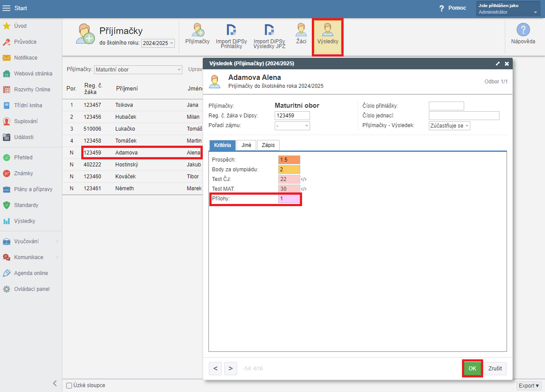This screenshot has height=392, width=545.
Task: Click the Číslo přihlášky input field
Action: pos(446,106)
